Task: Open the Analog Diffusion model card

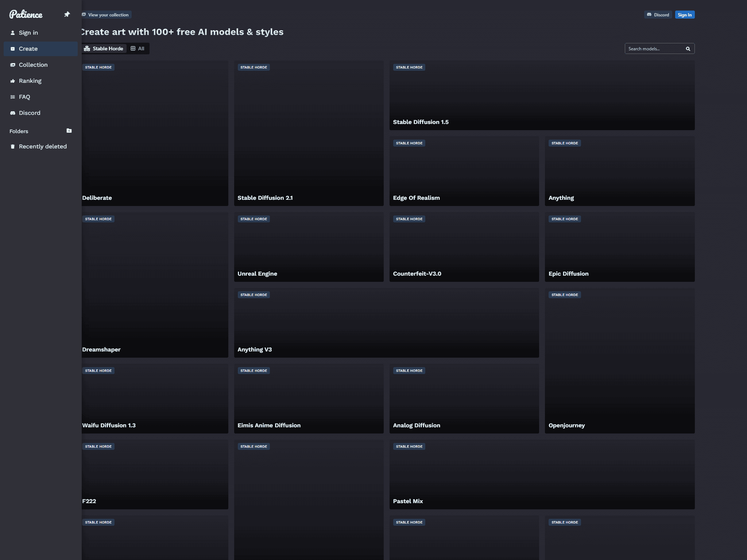Action: (464, 398)
